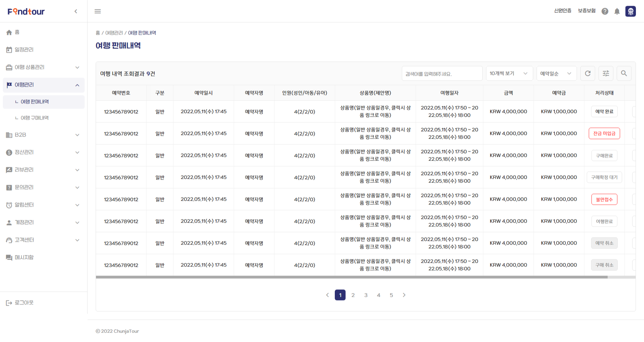The height and width of the screenshot is (342, 644).
Task: Select 여행 판매내역 submenu item
Action: pos(44,102)
